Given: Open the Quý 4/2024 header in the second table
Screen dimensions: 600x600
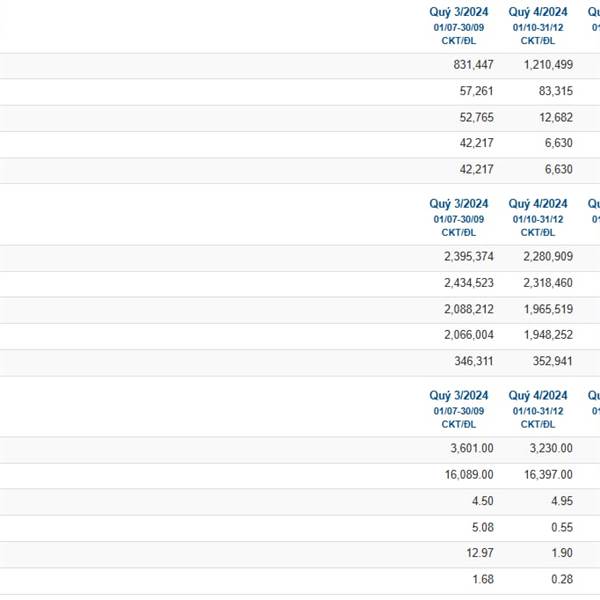Looking at the screenshot, I should point(538,204).
